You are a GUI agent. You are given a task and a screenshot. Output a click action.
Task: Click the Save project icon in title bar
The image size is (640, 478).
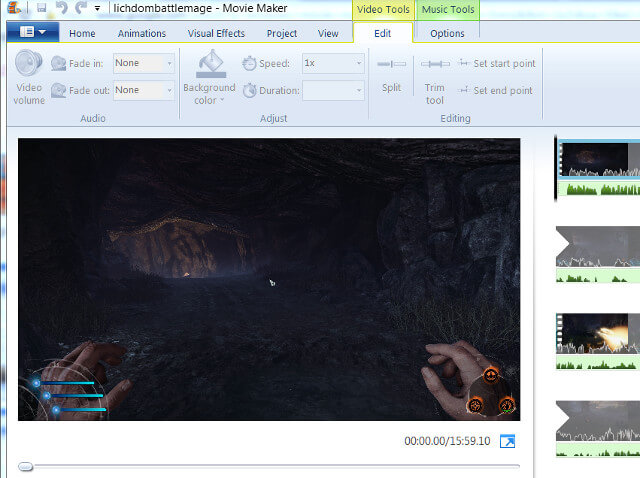41,7
